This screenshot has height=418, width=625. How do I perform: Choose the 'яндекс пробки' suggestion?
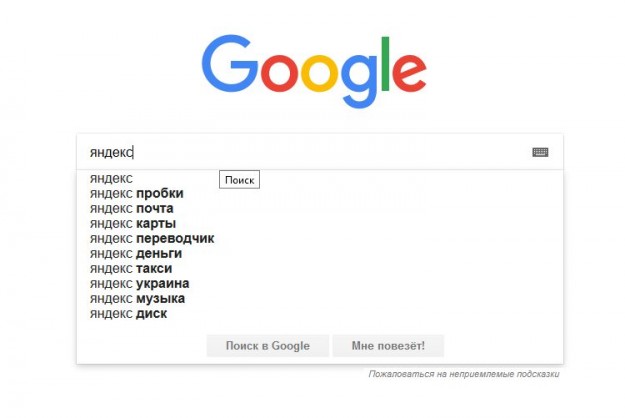point(136,193)
